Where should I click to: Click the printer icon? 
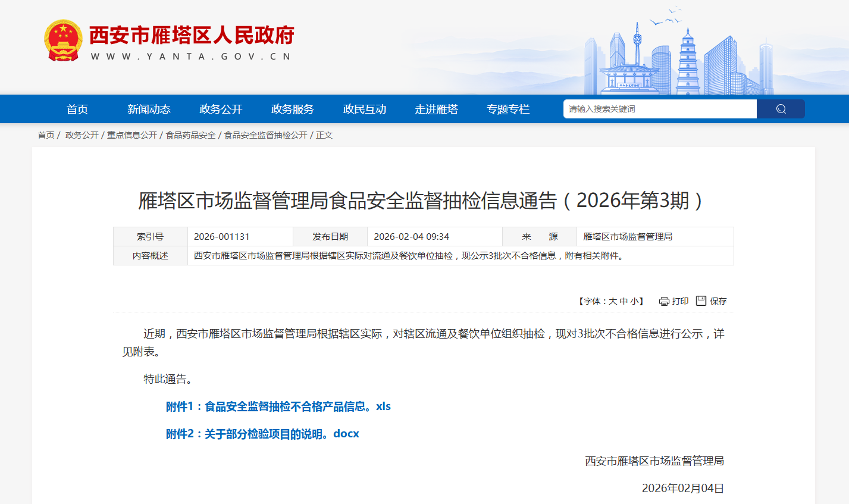664,301
